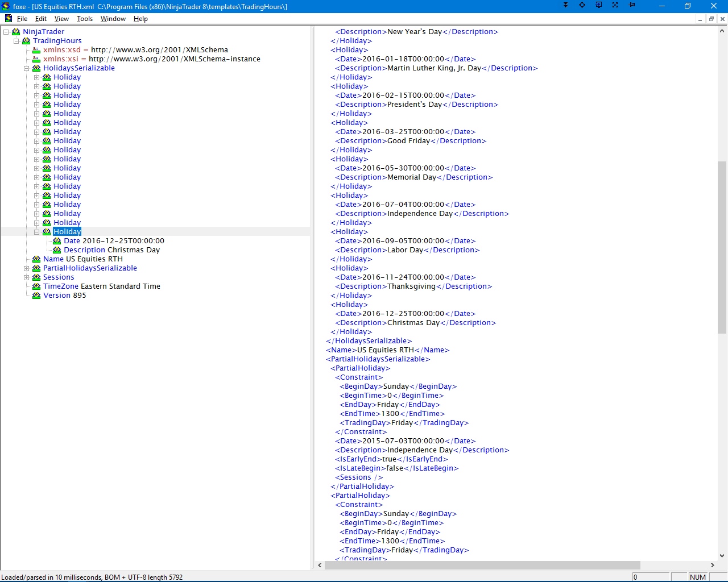The height and width of the screenshot is (582, 728).
Task: Click the four-arrow expand icon in title bar
Action: pos(615,5)
